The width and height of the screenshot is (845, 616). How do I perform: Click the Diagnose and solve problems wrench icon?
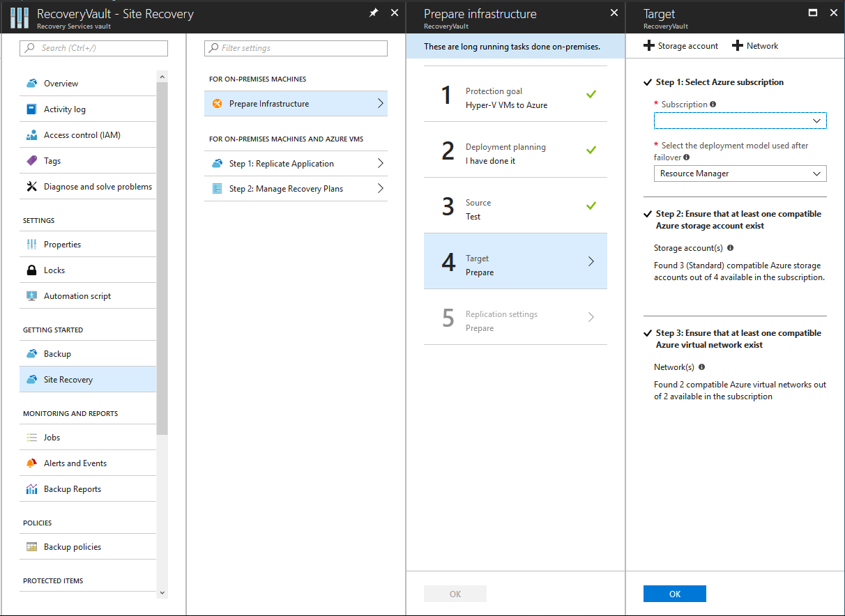pyautogui.click(x=31, y=187)
